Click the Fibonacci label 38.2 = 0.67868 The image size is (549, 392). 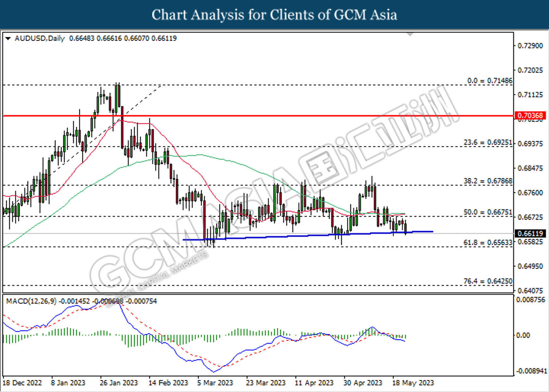click(488, 181)
